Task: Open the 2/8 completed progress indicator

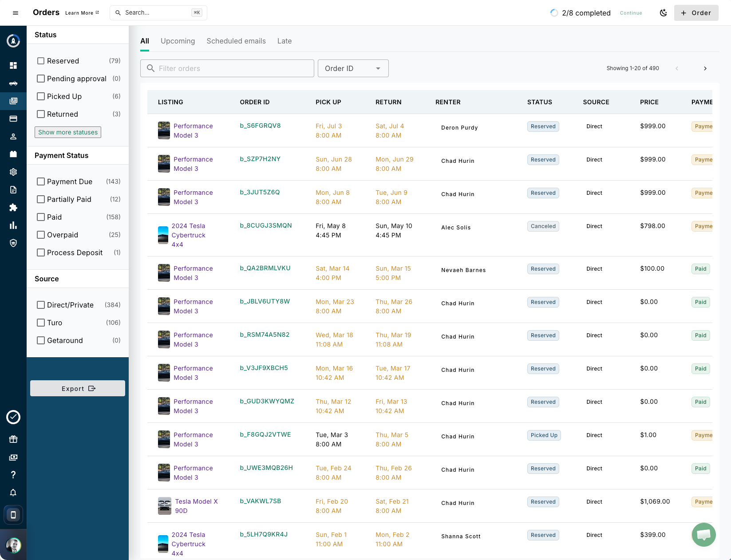Action: pos(581,13)
